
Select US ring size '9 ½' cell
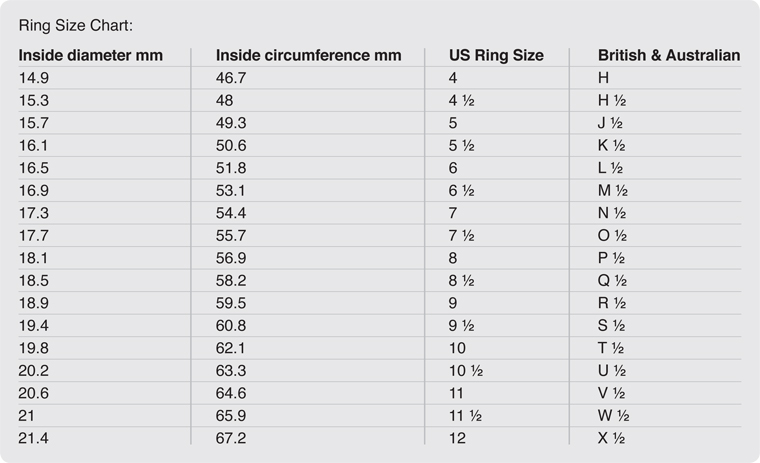461,325
